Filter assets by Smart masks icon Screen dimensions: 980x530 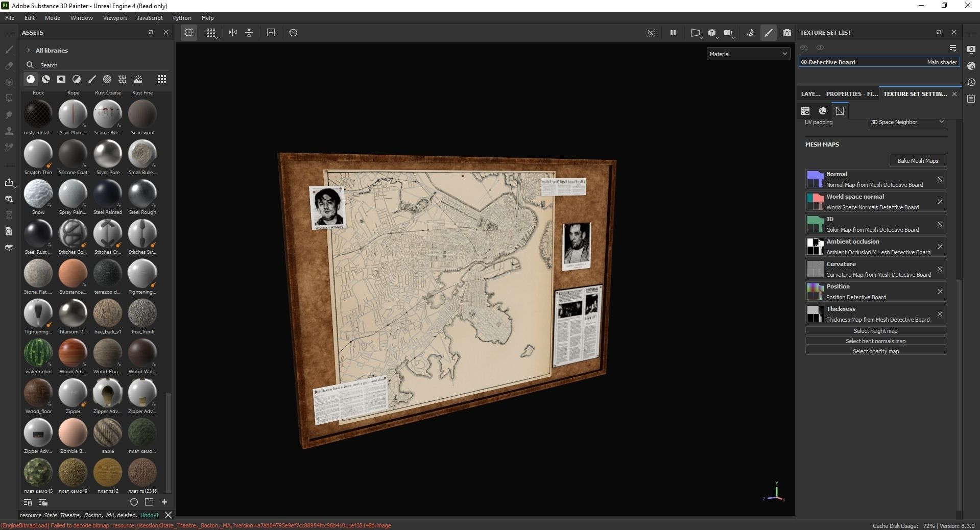(61, 79)
